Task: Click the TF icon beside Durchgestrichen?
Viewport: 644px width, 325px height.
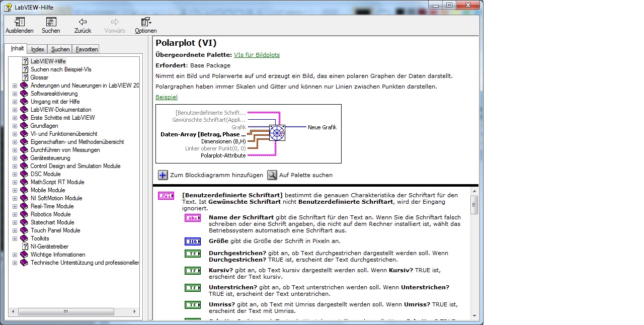Action: click(x=193, y=254)
